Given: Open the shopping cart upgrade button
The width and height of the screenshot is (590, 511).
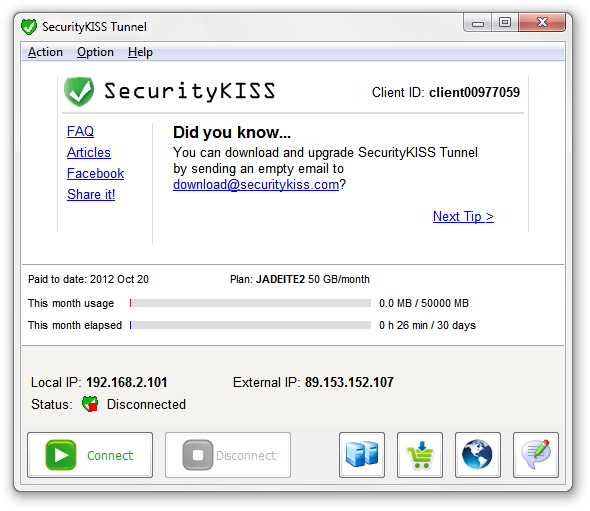Looking at the screenshot, I should pos(420,455).
